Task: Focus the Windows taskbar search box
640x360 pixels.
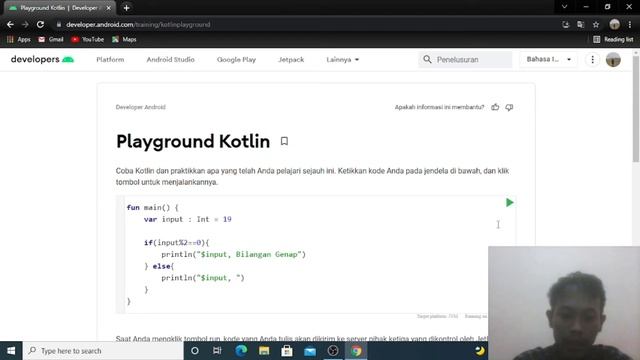Action: (103, 351)
